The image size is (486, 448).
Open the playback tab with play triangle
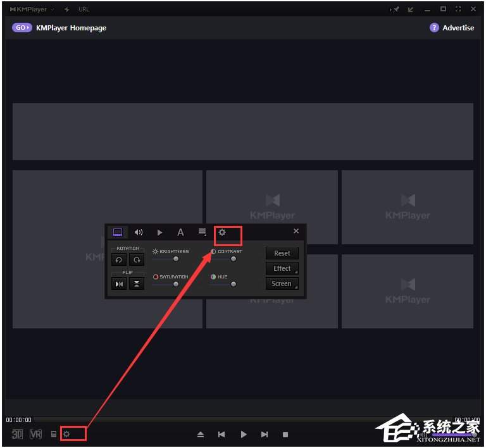(159, 232)
